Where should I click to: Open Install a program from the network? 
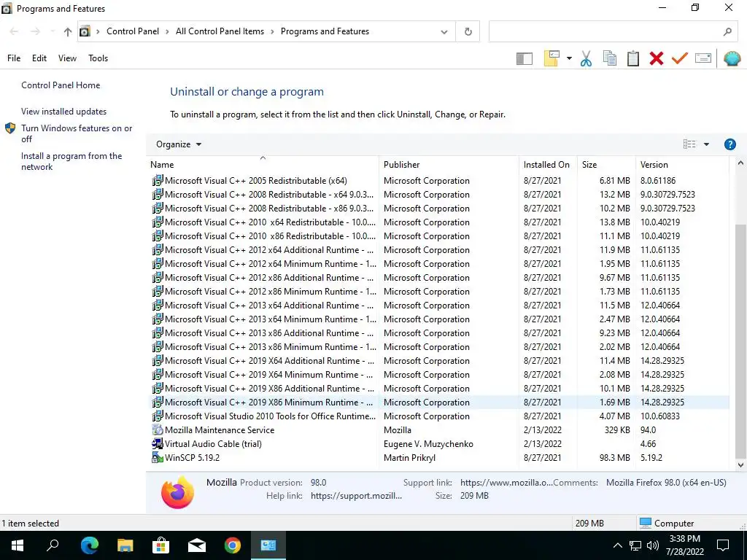(71, 161)
